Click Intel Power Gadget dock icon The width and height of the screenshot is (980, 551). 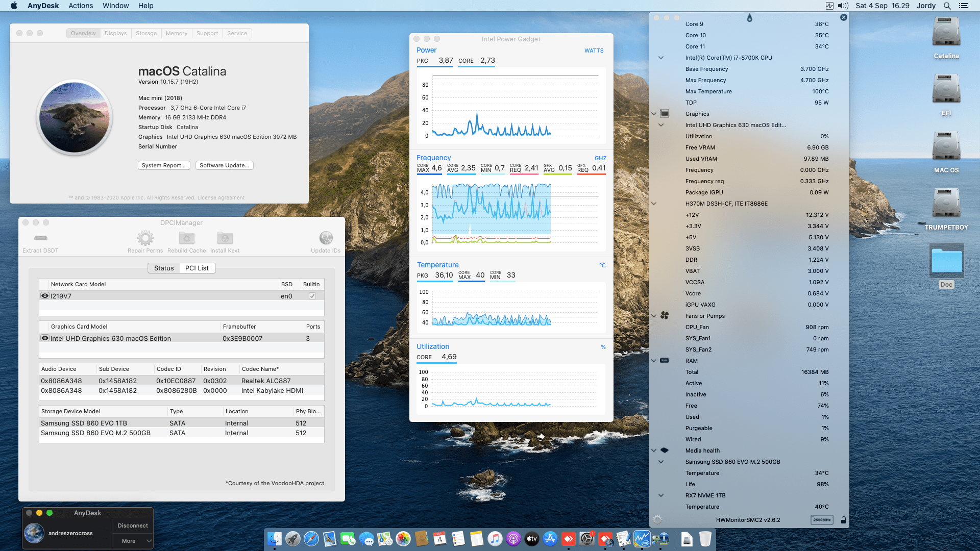click(642, 538)
